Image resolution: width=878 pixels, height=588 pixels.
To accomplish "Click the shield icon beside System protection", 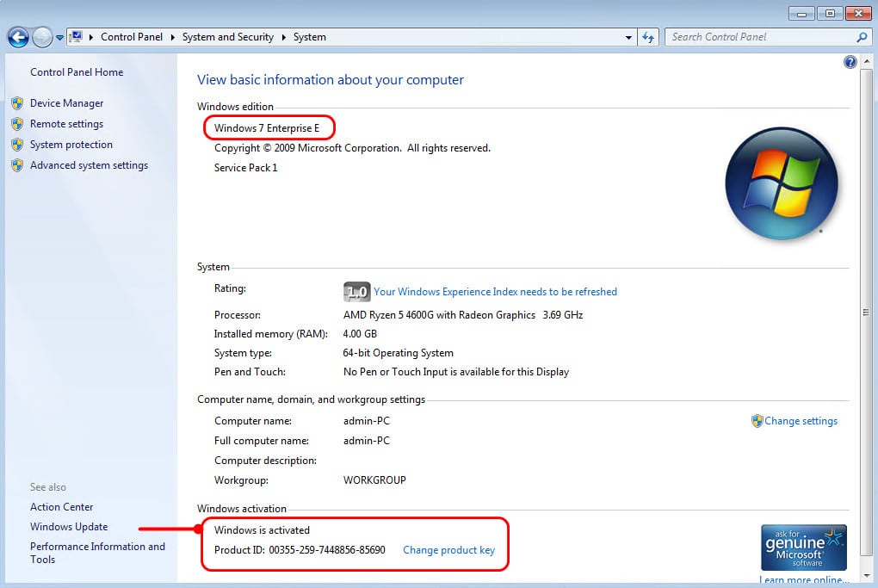I will click(x=17, y=145).
